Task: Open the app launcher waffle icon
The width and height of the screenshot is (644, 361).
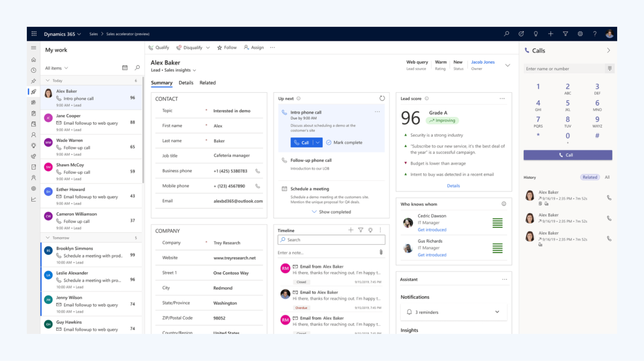Action: pos(34,34)
